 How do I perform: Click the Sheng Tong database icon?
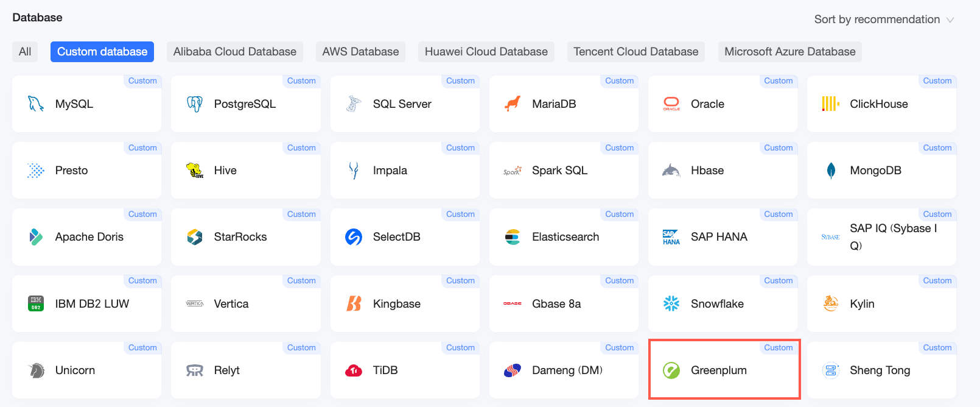pyautogui.click(x=831, y=370)
